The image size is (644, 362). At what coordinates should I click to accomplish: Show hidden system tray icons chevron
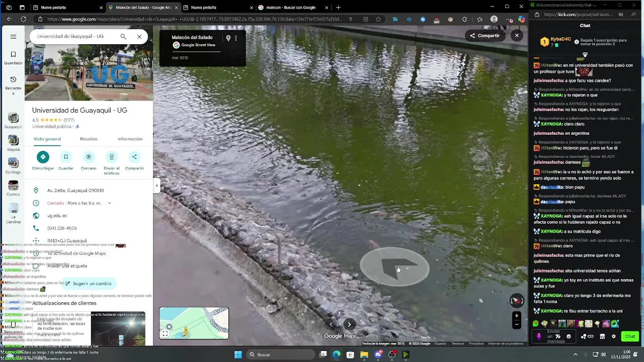[x=576, y=354]
